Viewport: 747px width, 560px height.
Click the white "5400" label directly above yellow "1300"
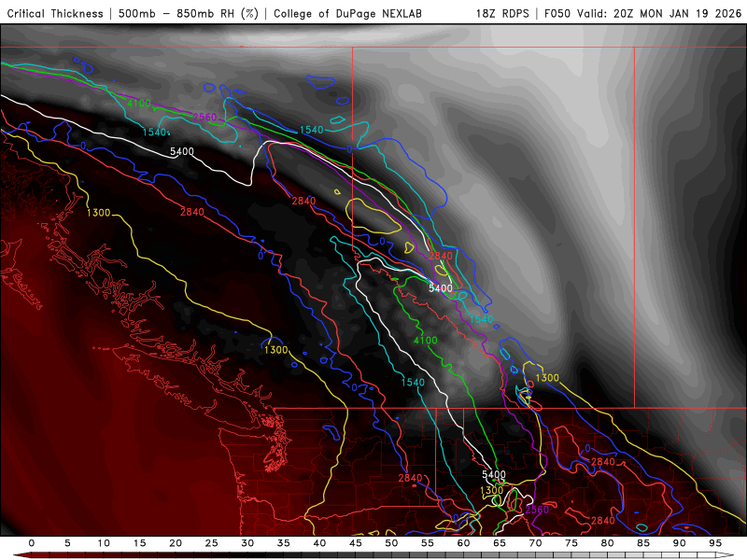pos(494,474)
